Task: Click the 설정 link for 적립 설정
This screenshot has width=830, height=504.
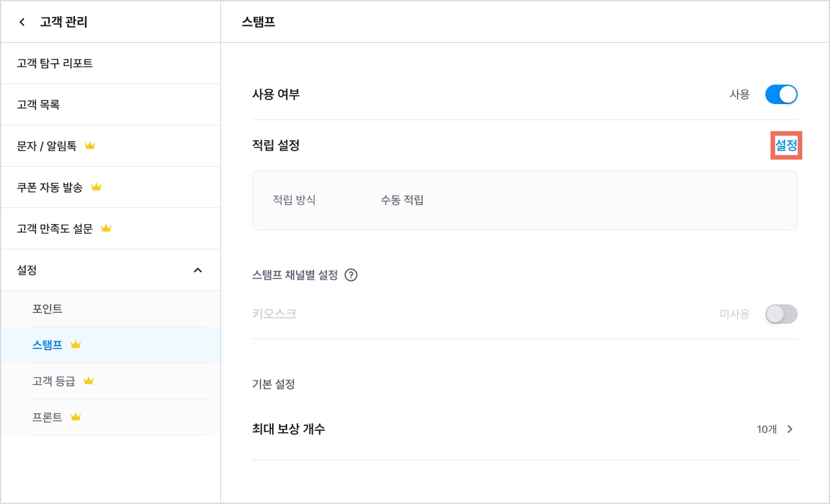Action: tap(786, 146)
